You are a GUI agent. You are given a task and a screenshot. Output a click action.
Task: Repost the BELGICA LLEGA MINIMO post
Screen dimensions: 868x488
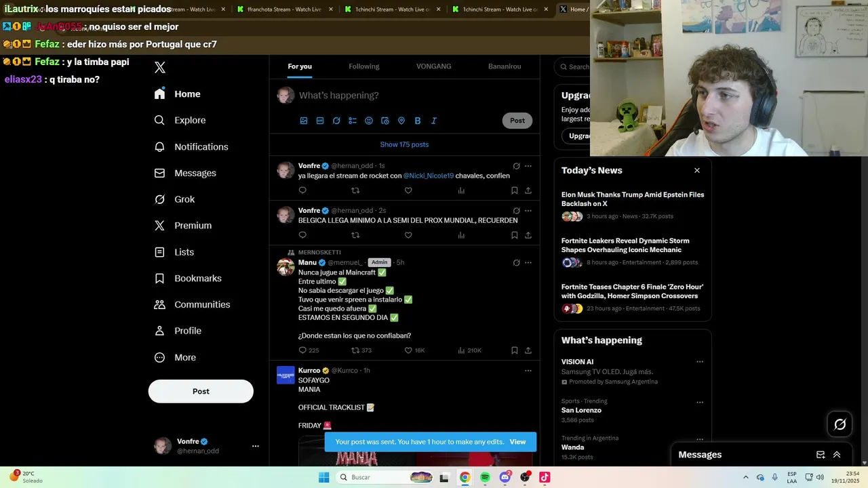355,235
